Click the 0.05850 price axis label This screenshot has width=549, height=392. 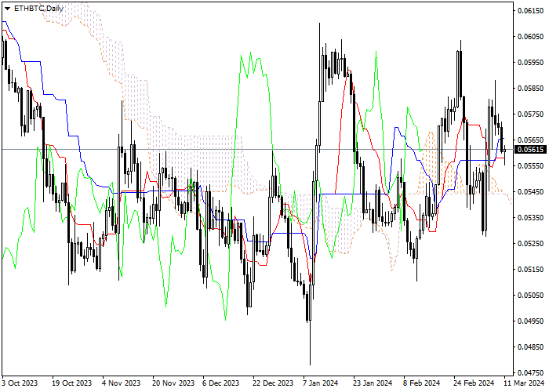[x=530, y=89]
